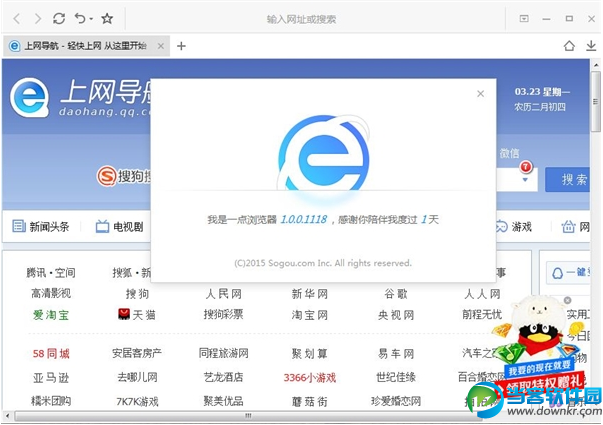Click the Sogou search S logo
This screenshot has height=425, width=603.
tap(107, 176)
